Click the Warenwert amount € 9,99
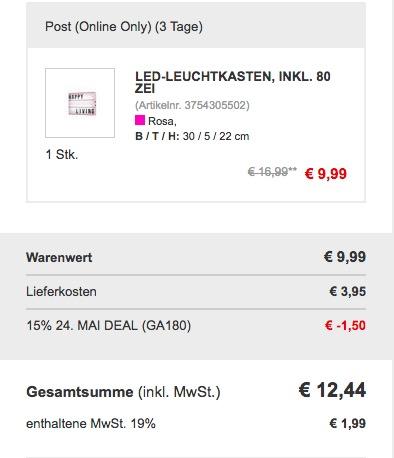Screen dimensions: 394x458 (345, 257)
